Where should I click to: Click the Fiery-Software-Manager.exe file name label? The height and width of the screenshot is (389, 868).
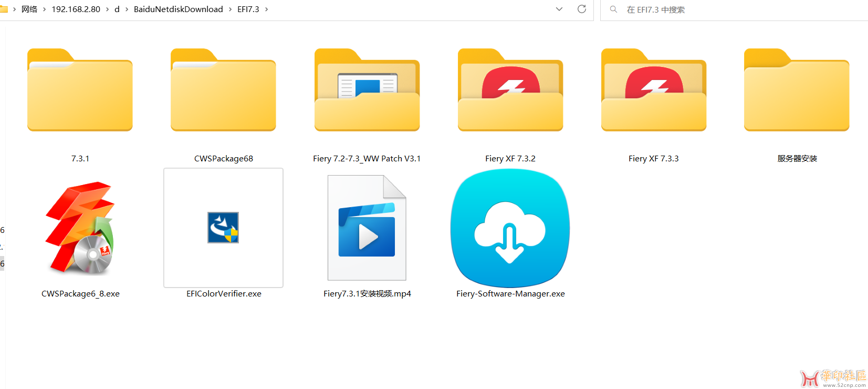pos(510,294)
